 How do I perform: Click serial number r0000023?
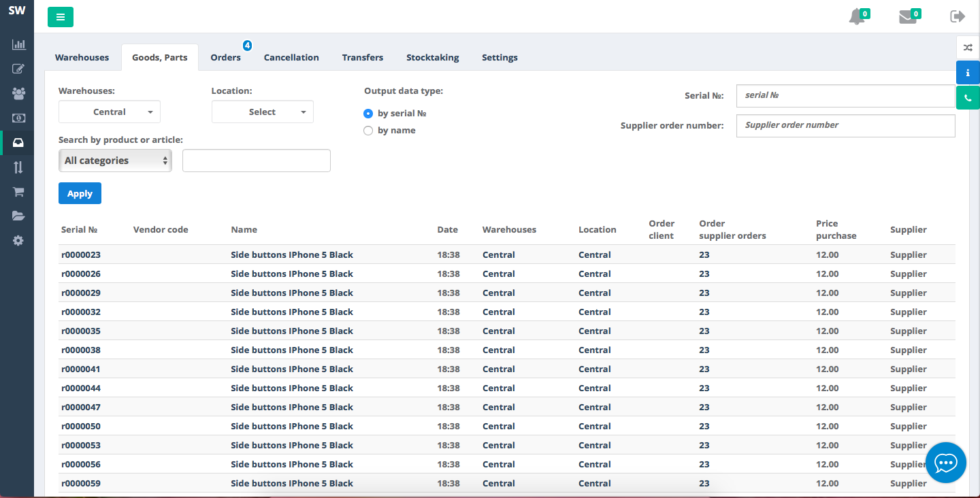tap(81, 255)
